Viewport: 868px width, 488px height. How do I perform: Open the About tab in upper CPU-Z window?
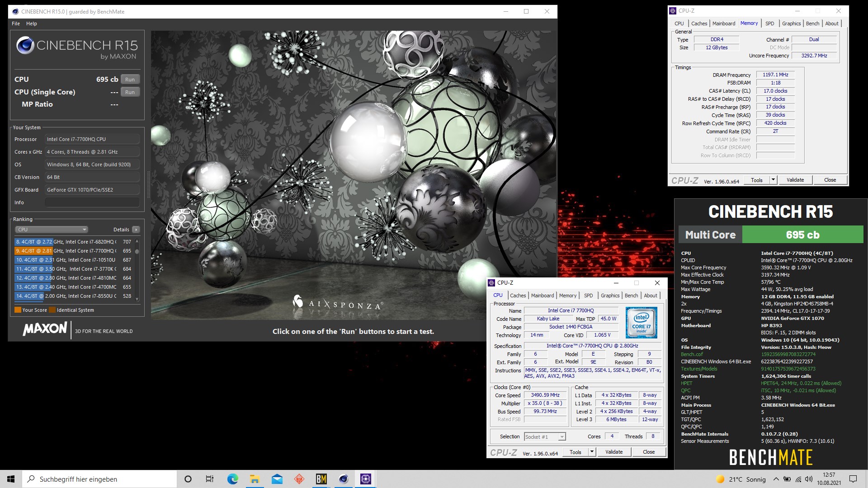(832, 23)
